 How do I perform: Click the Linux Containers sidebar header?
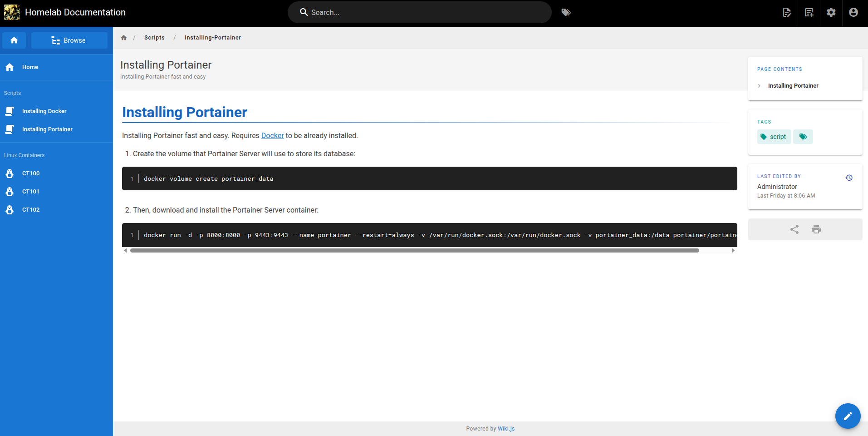[x=25, y=155]
